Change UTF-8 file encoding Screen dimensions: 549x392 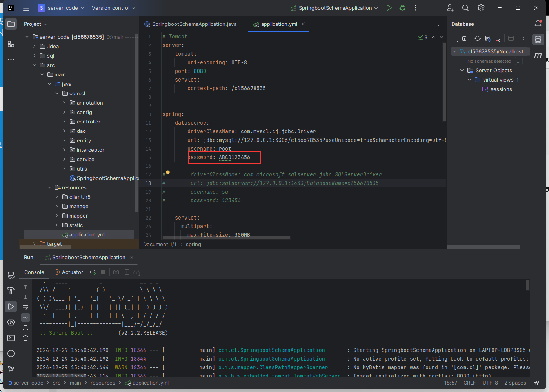(x=490, y=383)
